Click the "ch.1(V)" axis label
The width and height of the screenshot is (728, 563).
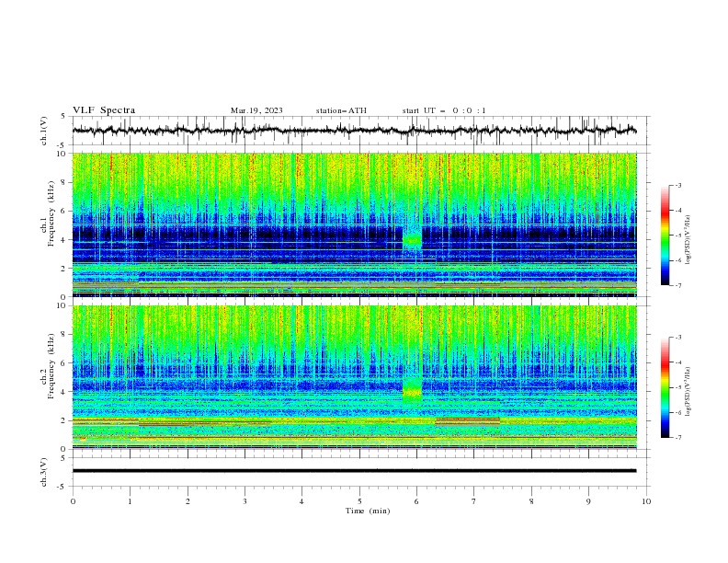(x=44, y=131)
